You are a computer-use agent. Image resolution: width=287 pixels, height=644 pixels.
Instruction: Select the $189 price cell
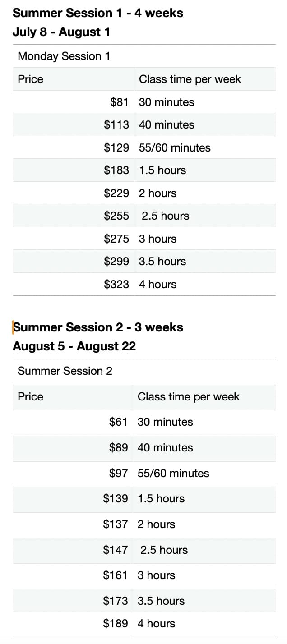point(73,624)
